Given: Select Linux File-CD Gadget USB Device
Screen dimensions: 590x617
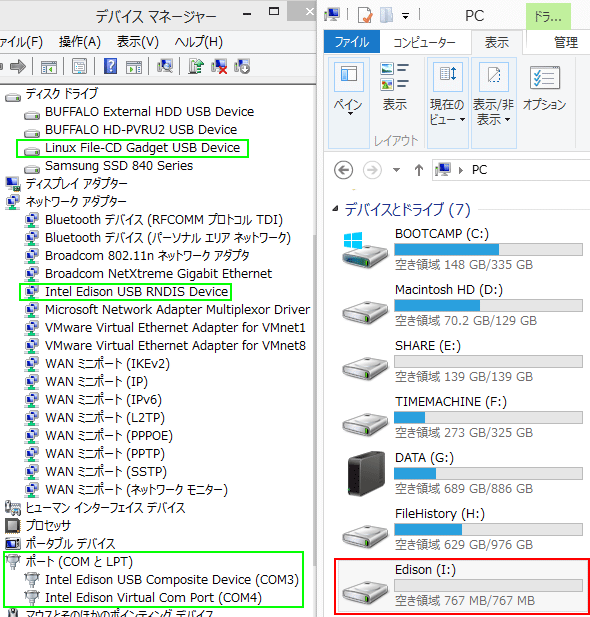Looking at the screenshot, I should (142, 148).
